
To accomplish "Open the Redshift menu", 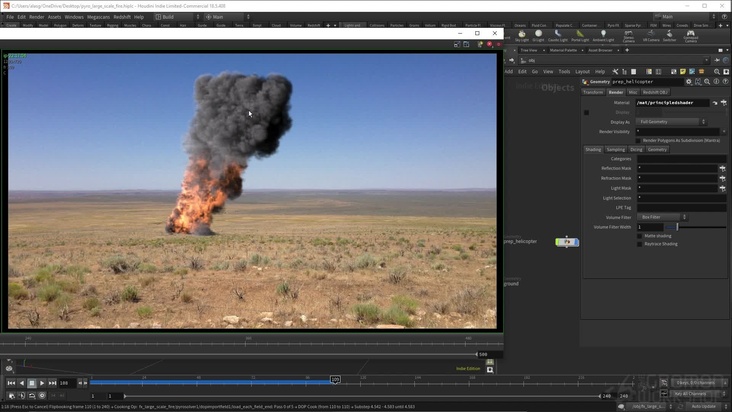I will [122, 17].
